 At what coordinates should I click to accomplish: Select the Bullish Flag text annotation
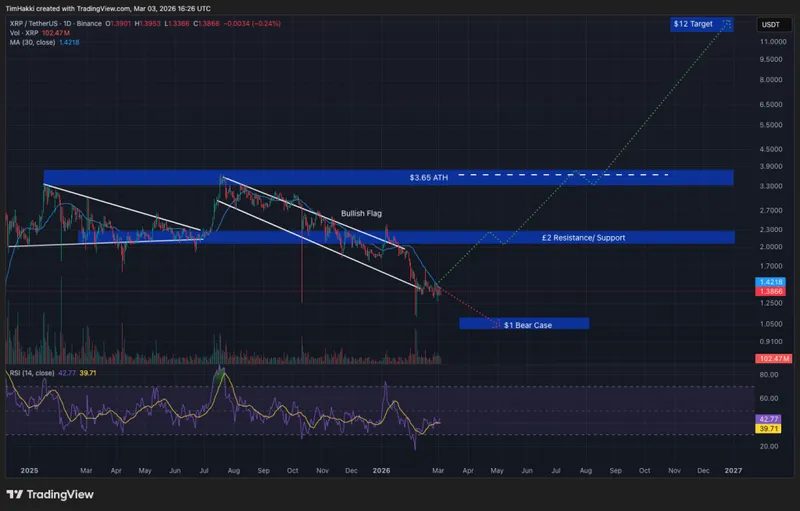(361, 214)
